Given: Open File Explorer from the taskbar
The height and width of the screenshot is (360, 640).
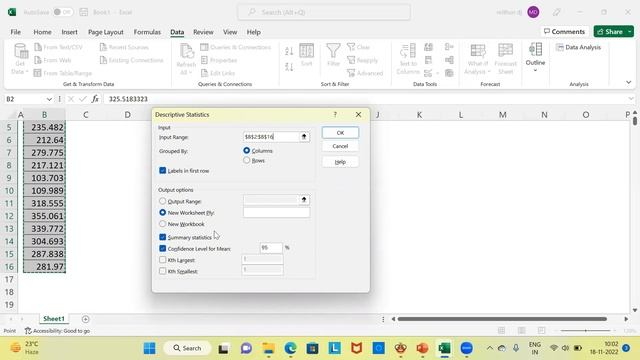Looking at the screenshot, I should pyautogui.click(x=269, y=348).
